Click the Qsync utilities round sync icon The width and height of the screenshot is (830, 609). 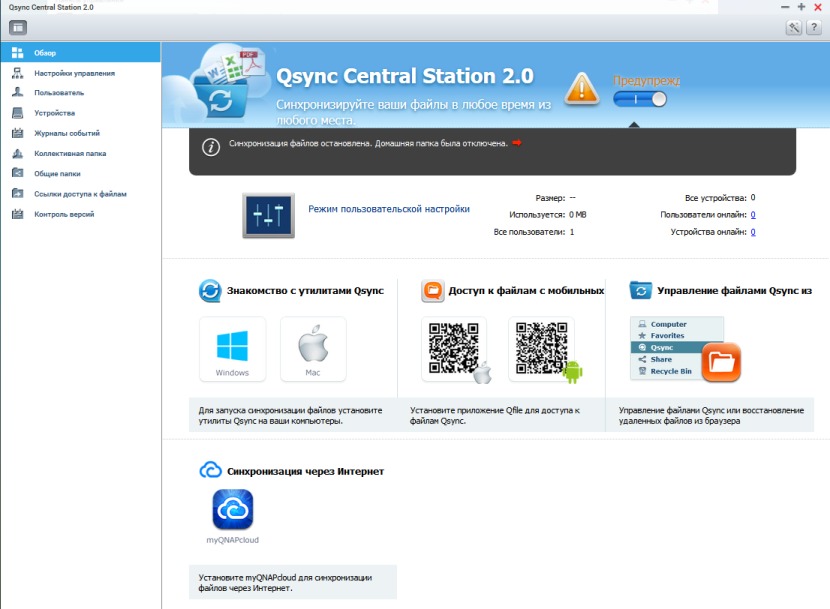coord(210,291)
